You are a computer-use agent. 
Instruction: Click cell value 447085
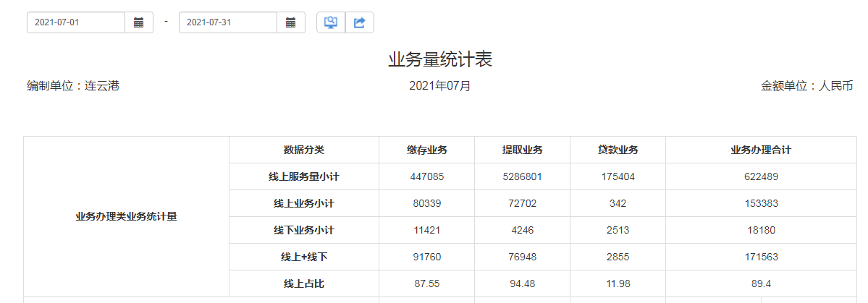click(x=427, y=177)
